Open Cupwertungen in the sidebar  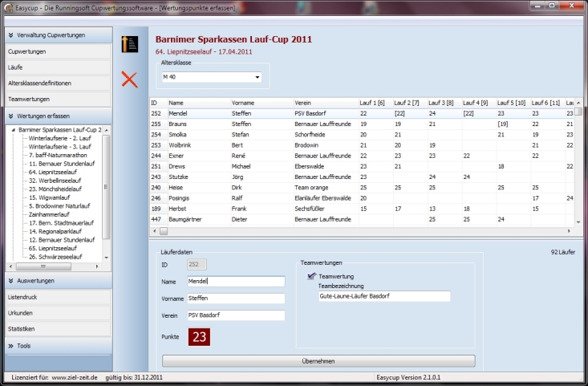pyautogui.click(x=26, y=51)
